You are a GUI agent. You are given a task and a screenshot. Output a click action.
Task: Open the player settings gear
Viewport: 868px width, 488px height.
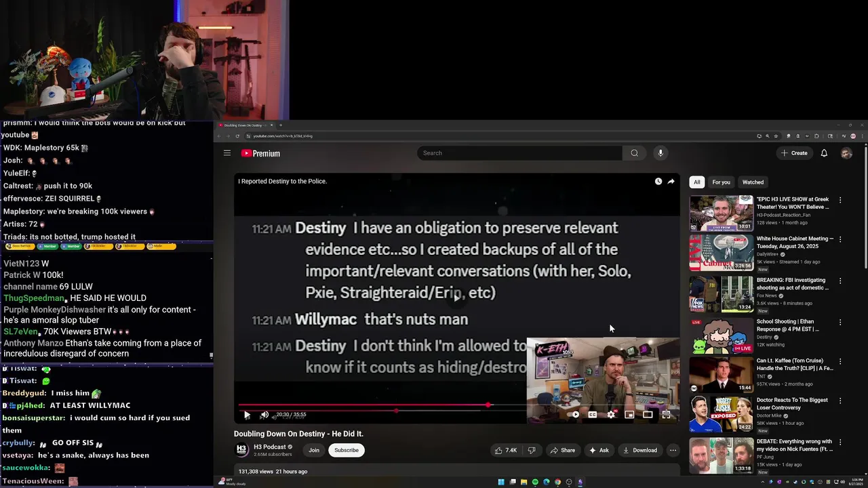click(611, 414)
